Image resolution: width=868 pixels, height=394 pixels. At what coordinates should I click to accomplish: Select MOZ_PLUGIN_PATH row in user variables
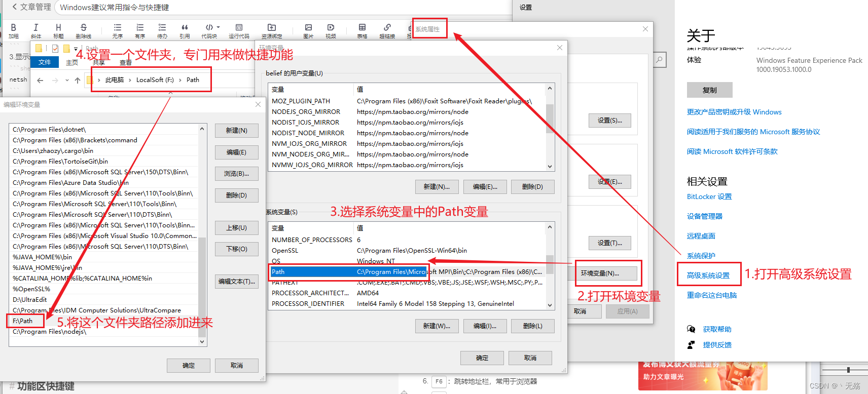point(407,101)
